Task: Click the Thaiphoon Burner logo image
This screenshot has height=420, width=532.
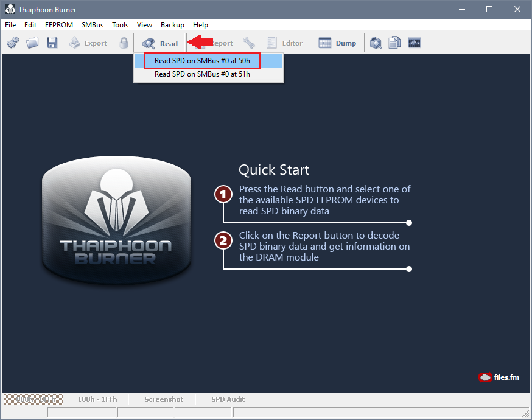Action: coord(116,220)
